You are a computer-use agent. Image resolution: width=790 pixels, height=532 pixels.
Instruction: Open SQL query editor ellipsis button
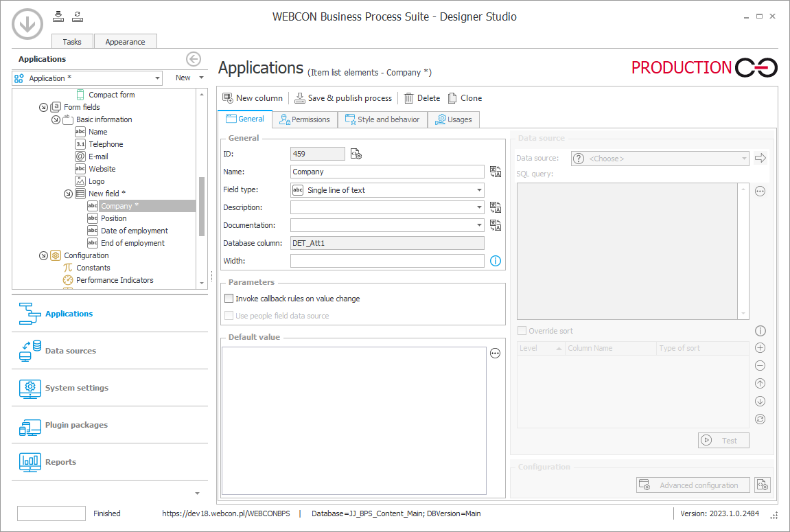[x=760, y=192]
